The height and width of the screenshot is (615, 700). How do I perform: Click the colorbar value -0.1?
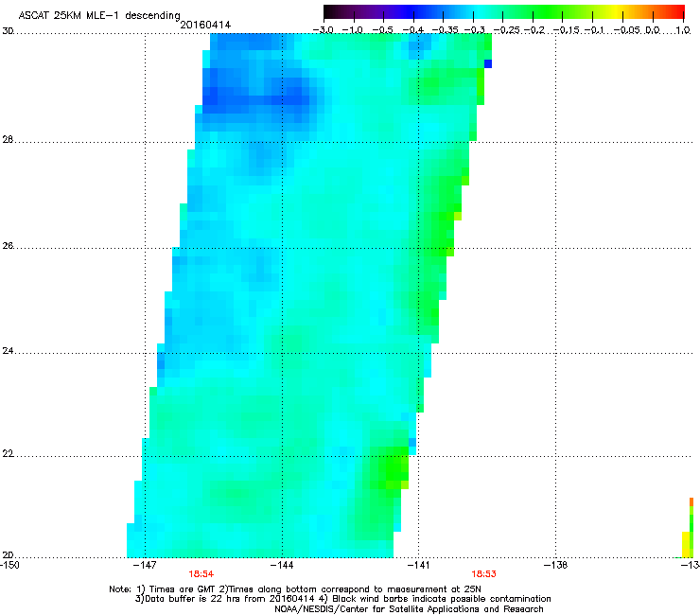594,30
